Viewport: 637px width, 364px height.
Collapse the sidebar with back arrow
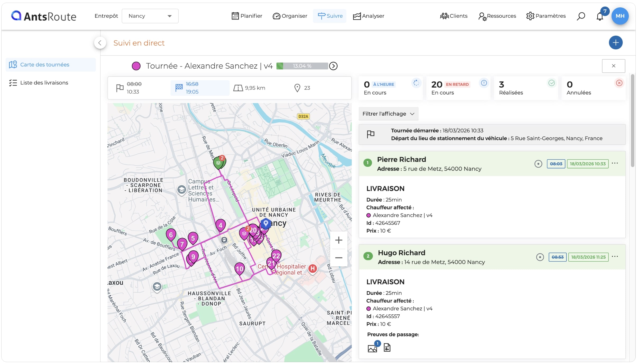coord(100,43)
